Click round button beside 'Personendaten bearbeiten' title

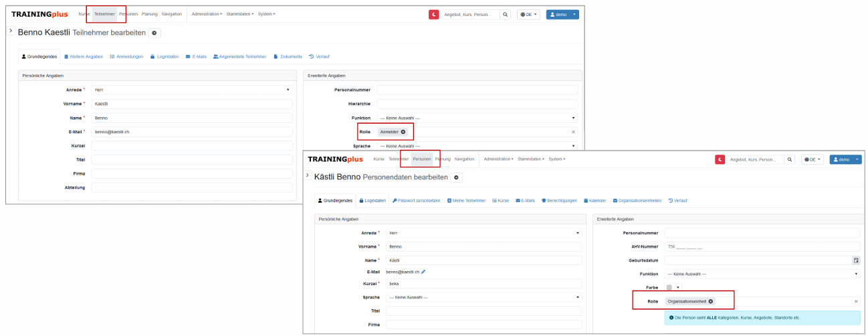click(x=457, y=177)
